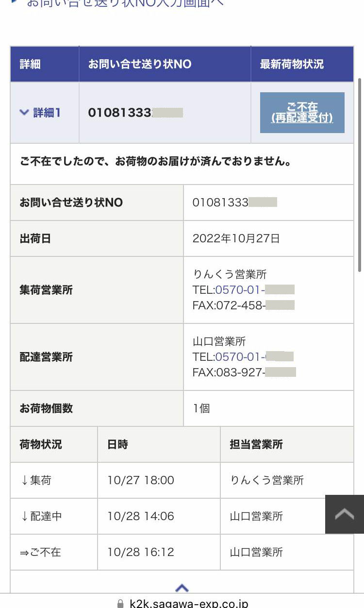Screen dimensions: 364x608
Task: Click the 日時 column header
Action: coord(118,444)
